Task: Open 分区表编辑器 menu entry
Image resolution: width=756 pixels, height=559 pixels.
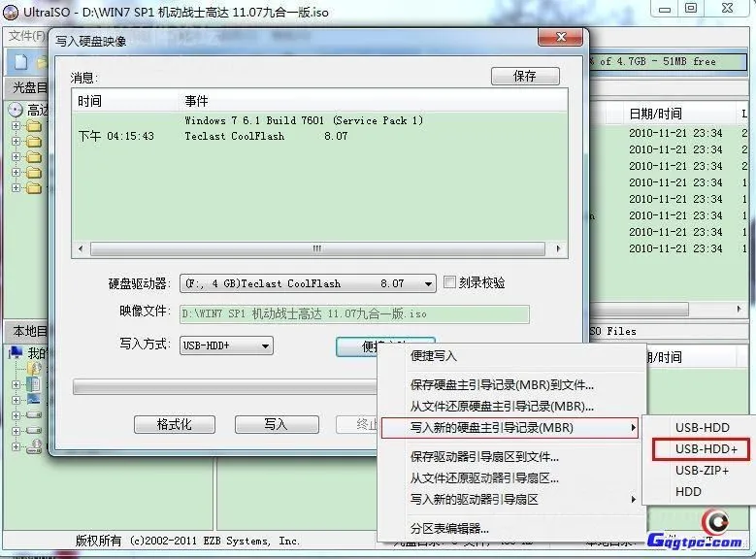Action: 449,529
